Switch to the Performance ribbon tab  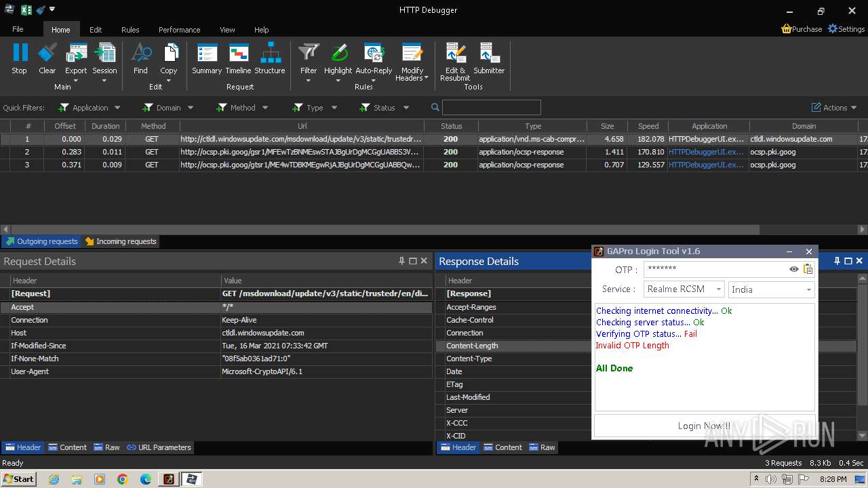click(180, 29)
